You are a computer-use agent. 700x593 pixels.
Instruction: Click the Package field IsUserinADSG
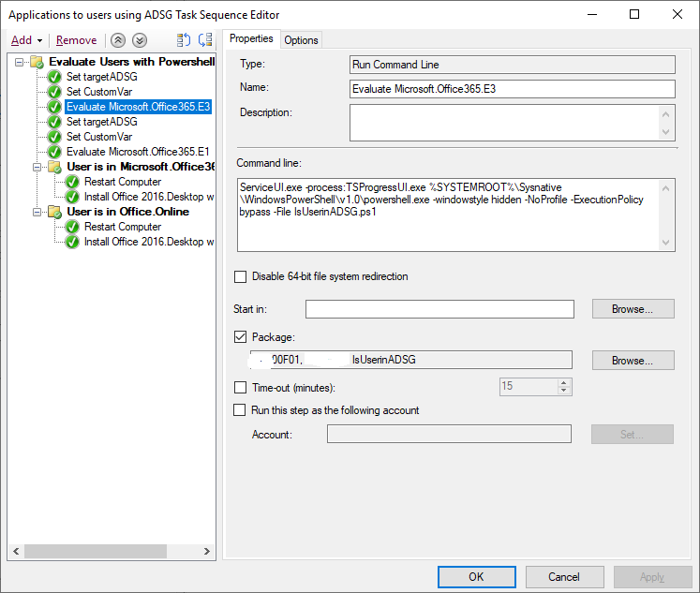tap(410, 360)
